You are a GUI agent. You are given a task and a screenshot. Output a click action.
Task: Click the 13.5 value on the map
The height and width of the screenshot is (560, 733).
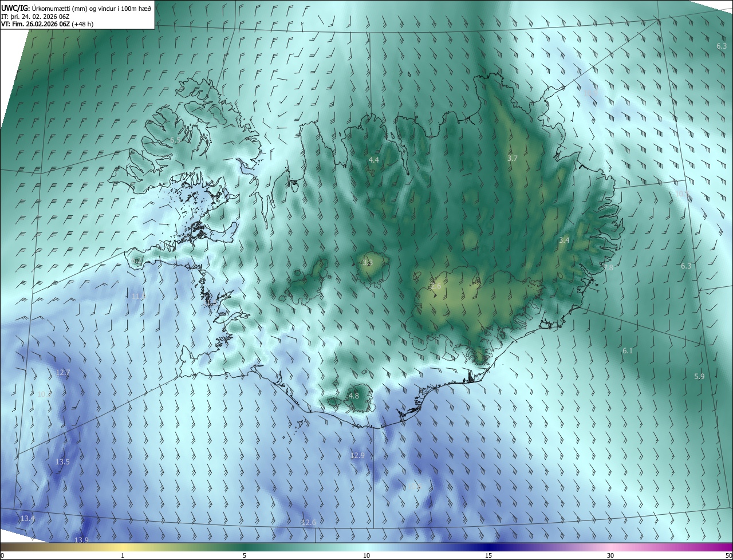(62, 462)
